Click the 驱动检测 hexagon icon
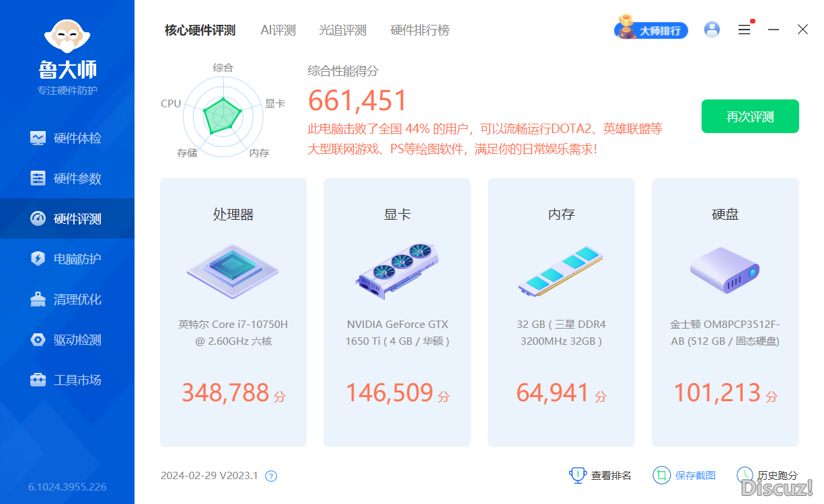This screenshot has width=824, height=504. pos(38,340)
